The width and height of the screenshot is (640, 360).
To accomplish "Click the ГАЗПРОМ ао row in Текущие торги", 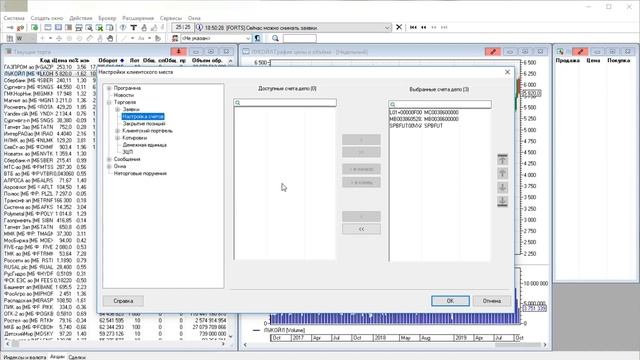I will pos(49,67).
